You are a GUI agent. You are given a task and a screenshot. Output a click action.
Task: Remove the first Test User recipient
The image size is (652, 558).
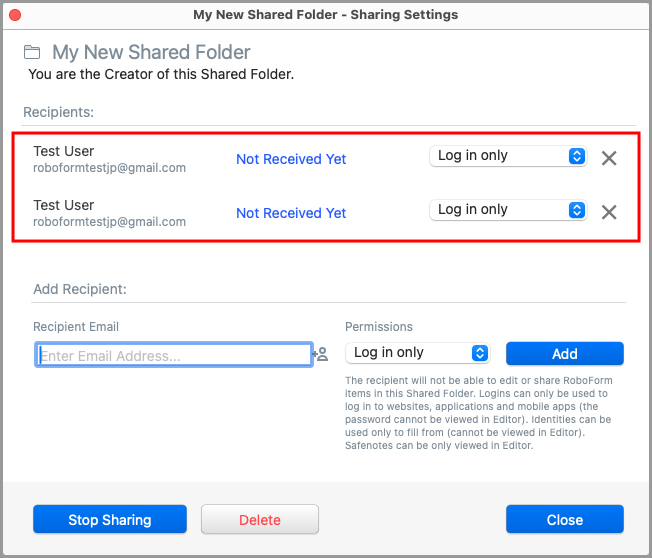609,158
